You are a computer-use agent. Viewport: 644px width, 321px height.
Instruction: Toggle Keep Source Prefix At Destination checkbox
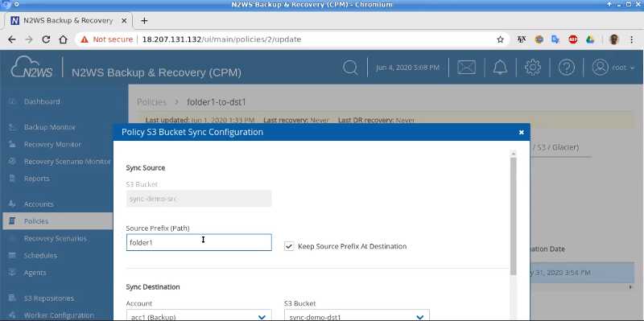[x=289, y=246]
